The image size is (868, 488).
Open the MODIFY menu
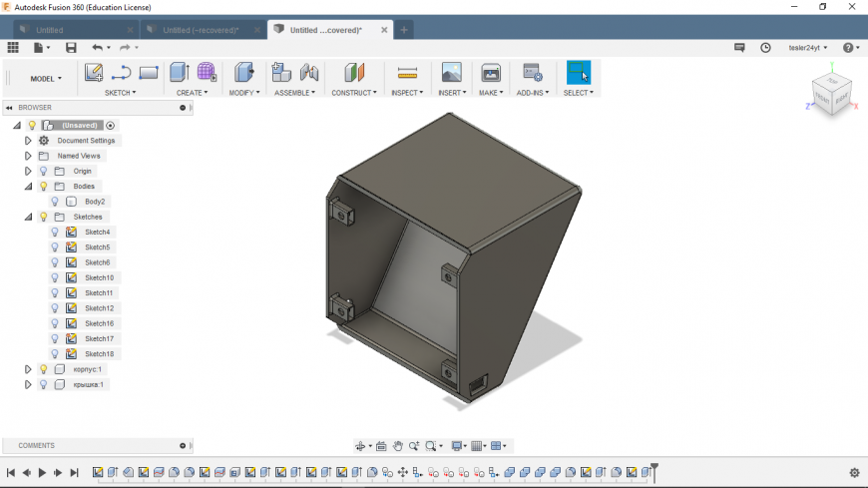(x=243, y=93)
